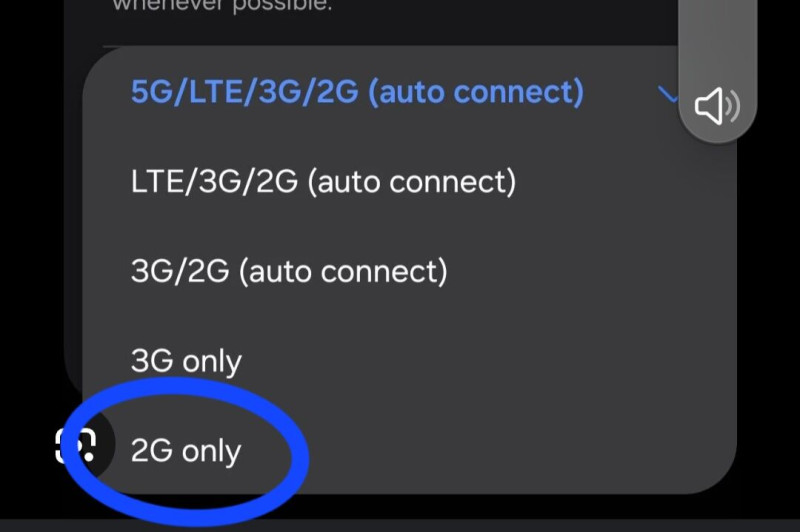This screenshot has height=532, width=800.
Task: Tap the volume slider pill above speaker
Action: [716, 40]
